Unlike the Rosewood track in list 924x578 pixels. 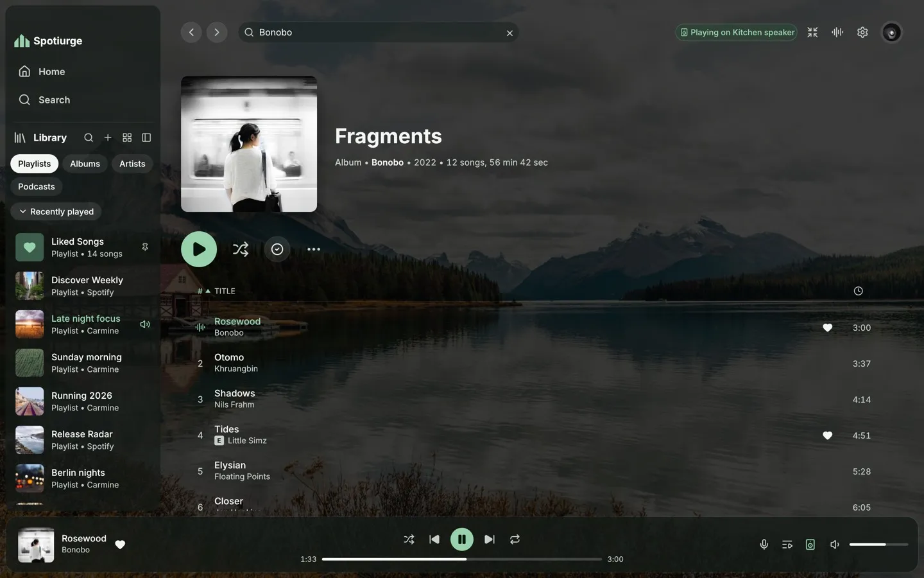(x=828, y=328)
